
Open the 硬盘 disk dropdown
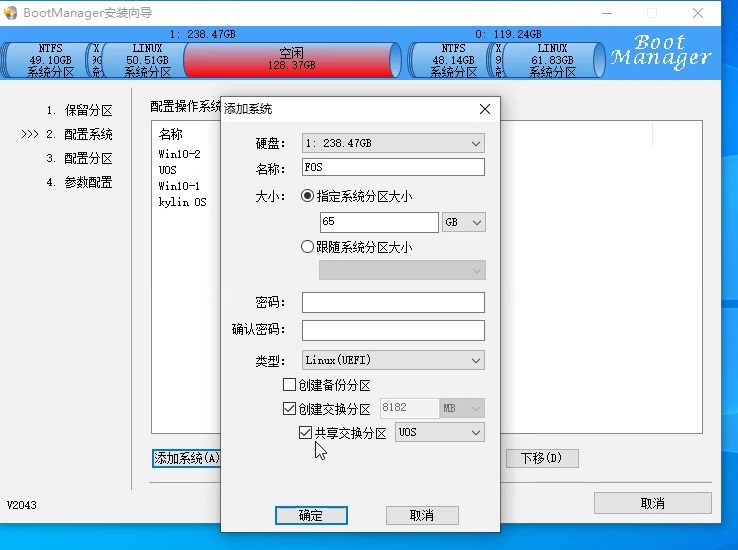393,143
